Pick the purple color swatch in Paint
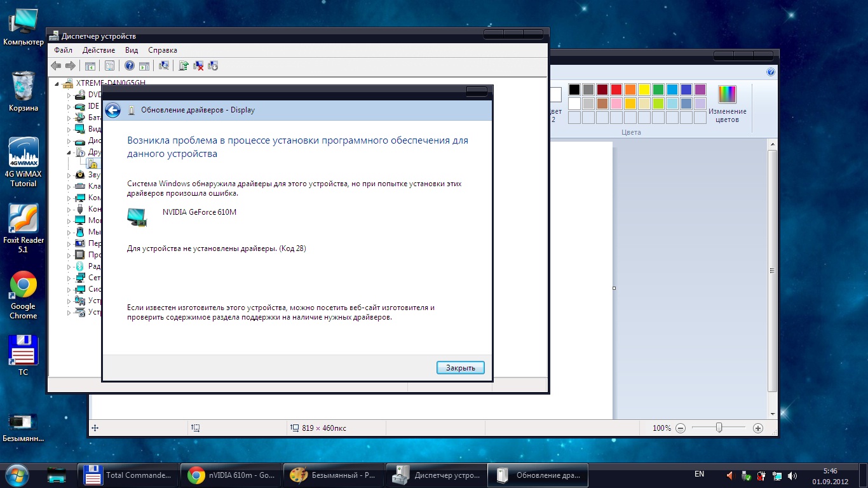 700,90
